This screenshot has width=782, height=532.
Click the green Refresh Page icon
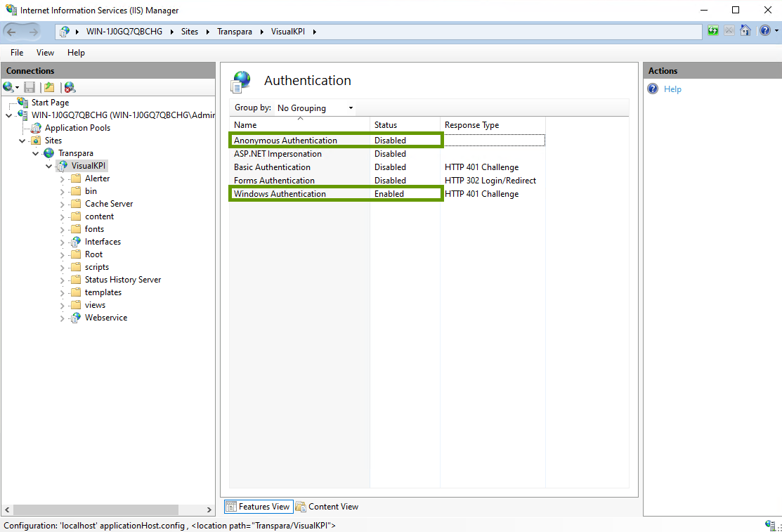(x=713, y=31)
